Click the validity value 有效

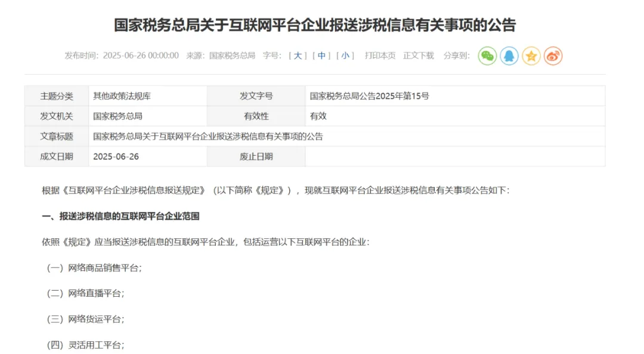click(455, 116)
